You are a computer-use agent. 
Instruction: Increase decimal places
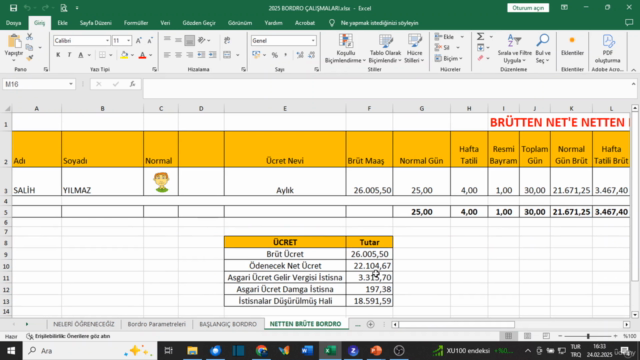300,55
